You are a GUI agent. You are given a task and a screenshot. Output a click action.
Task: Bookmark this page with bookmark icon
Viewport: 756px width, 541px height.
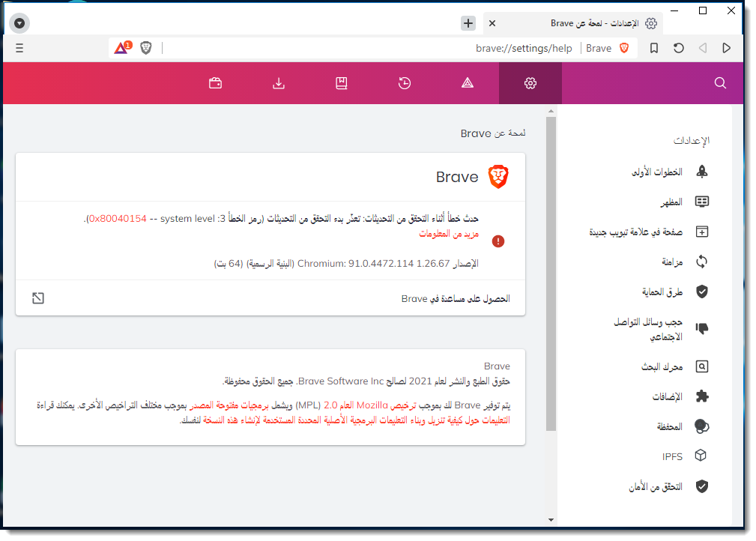[654, 48]
